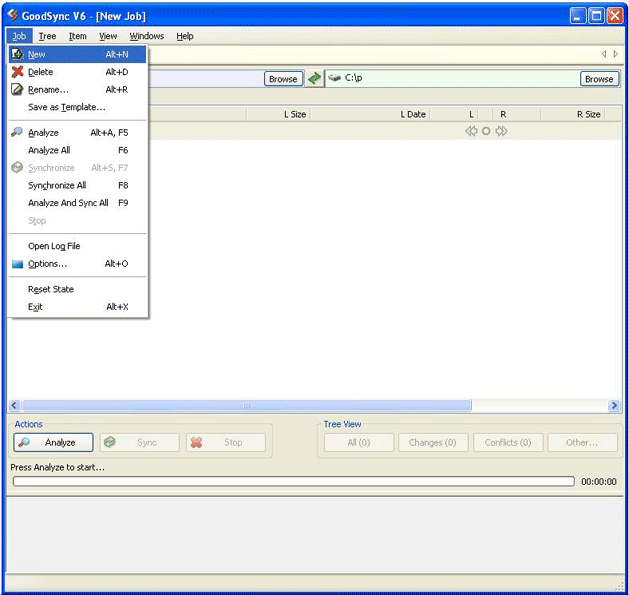Click the 'Press Analyze to start...' status text

tap(57, 467)
